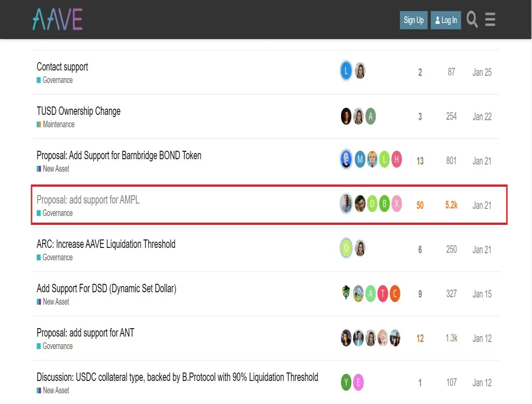Select Governance category under ARC Liquidation Threshold
Image resolution: width=532 pixels, height=404 pixels.
pyautogui.click(x=55, y=258)
